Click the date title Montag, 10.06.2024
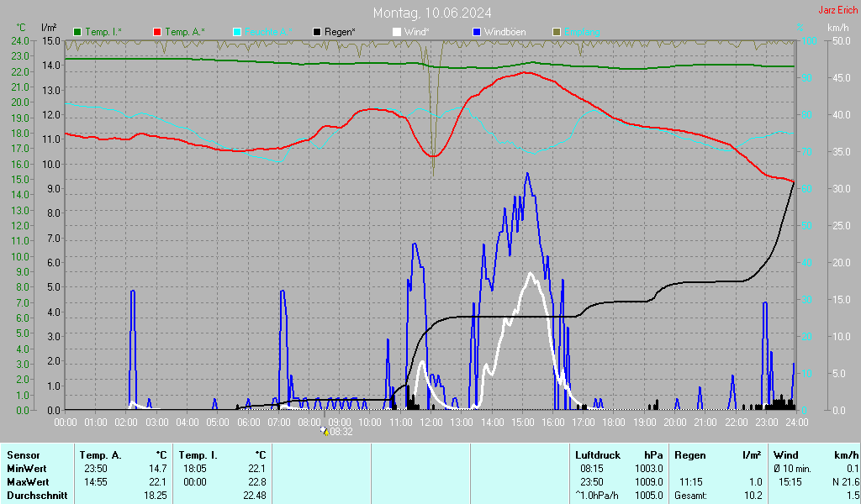This screenshot has height=504, width=861. pos(433,13)
